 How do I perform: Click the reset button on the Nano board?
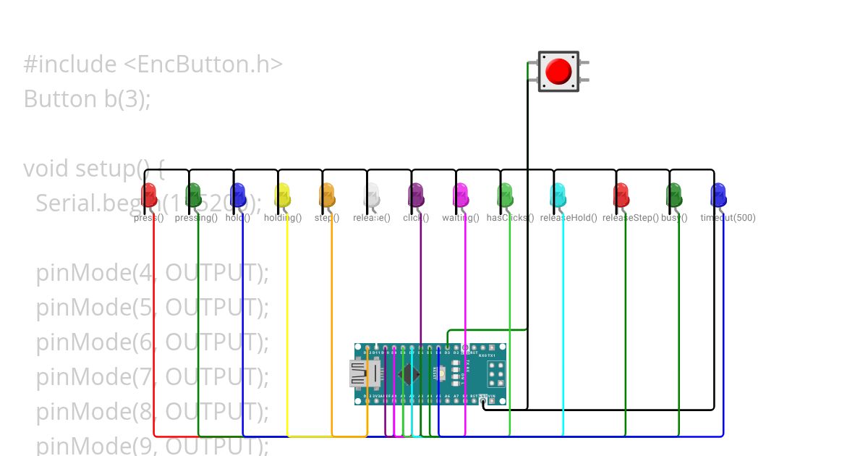click(441, 374)
